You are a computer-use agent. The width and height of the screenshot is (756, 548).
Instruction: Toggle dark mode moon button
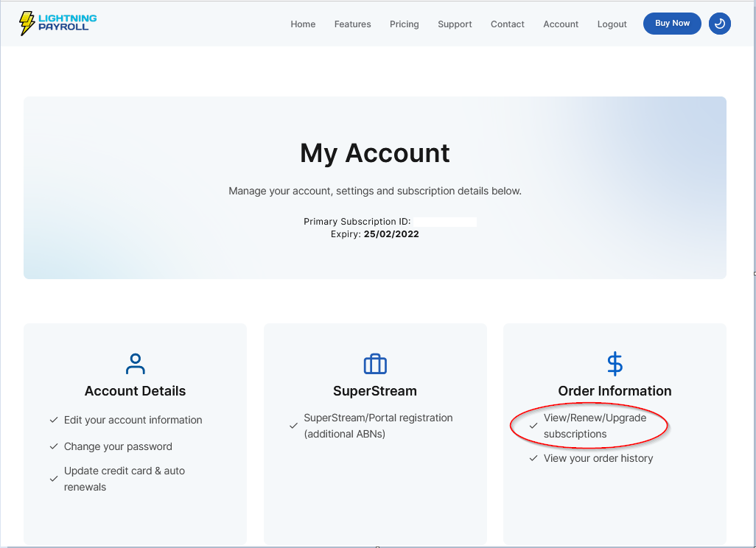pos(719,24)
